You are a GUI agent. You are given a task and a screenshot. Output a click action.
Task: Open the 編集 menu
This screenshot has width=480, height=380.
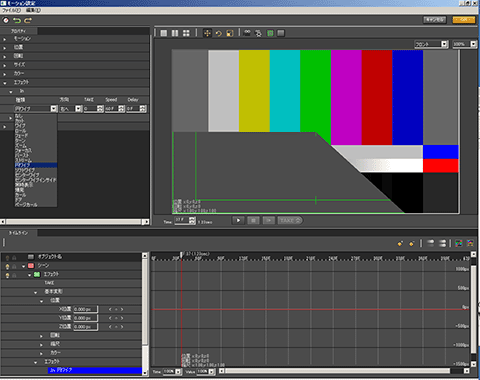[33, 10]
